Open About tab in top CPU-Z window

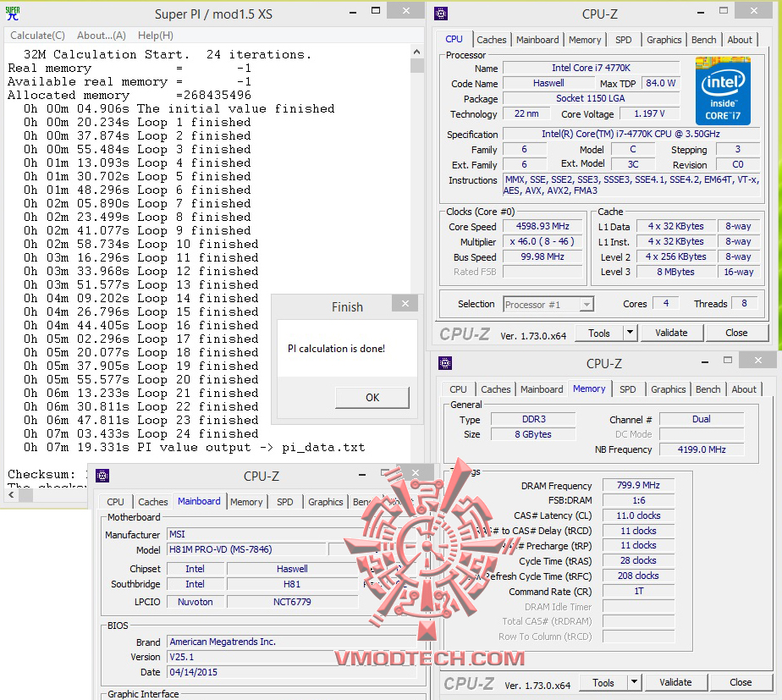coord(740,40)
